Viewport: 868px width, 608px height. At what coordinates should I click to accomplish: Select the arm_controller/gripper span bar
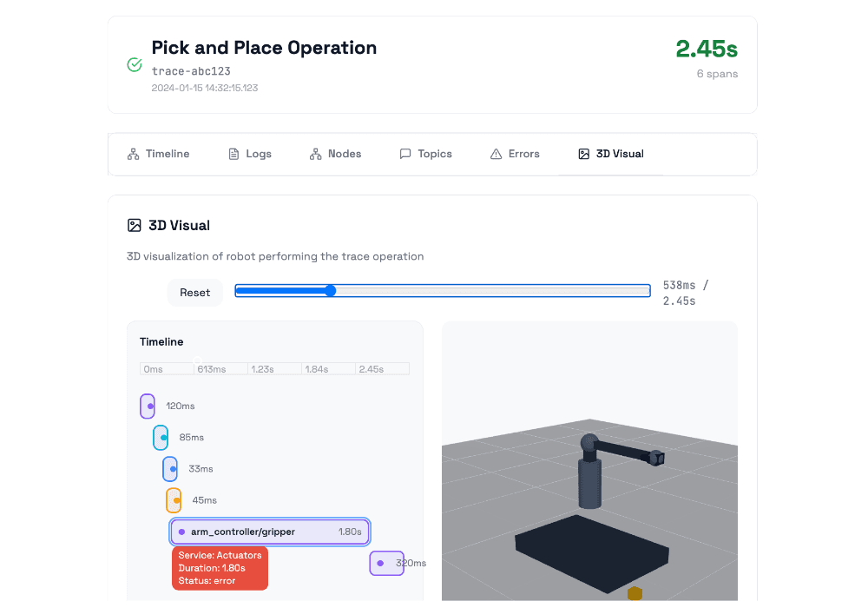271,532
